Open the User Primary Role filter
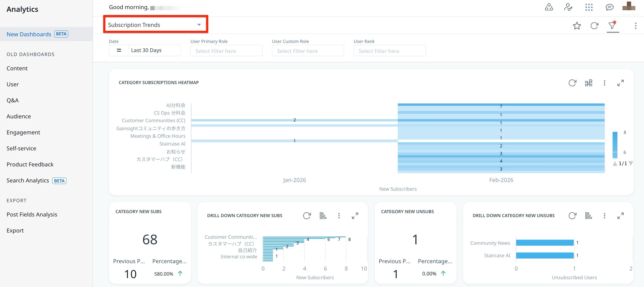The width and height of the screenshot is (644, 287). tap(226, 51)
